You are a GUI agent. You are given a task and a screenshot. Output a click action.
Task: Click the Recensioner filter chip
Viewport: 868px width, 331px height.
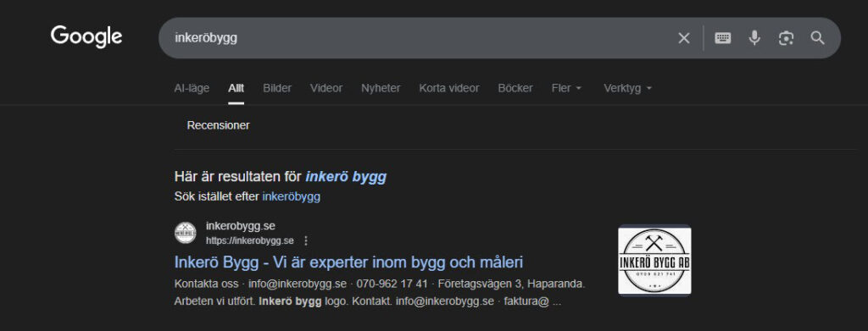[218, 125]
